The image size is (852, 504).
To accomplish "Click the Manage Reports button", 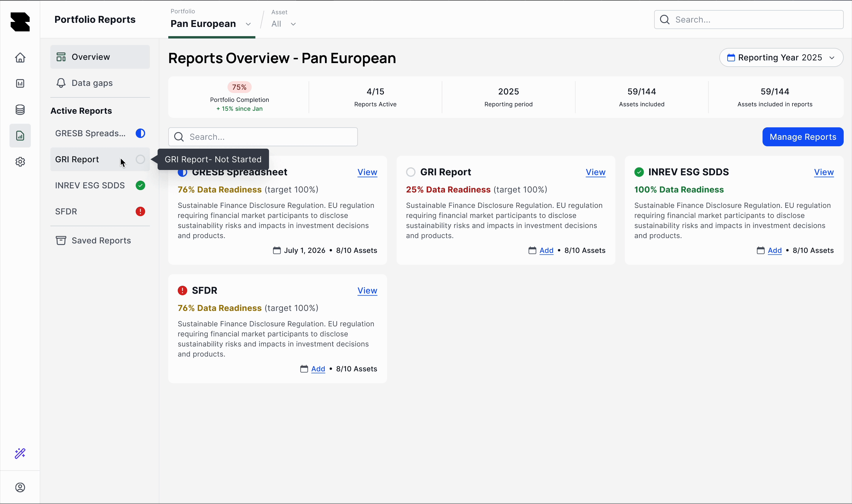I will (803, 137).
